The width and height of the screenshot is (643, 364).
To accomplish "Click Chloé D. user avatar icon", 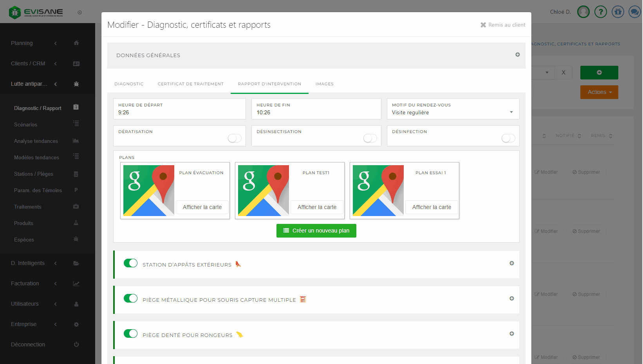I will coord(583,12).
